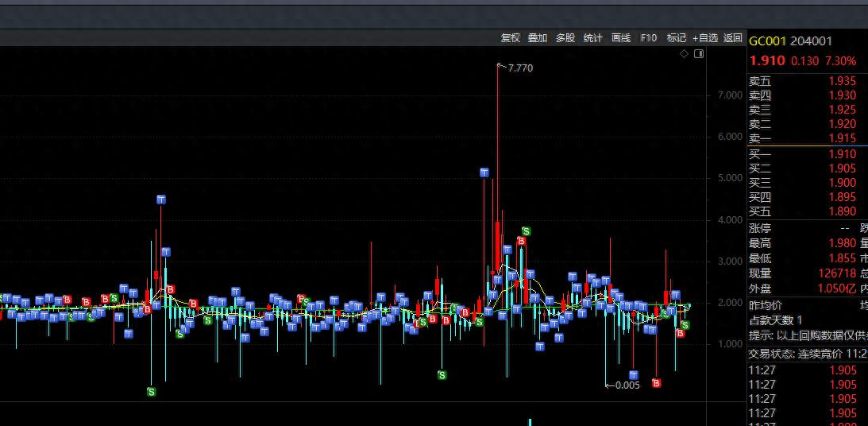The width and height of the screenshot is (868, 426).
Task: Add GC001 to watchlist via +自选
Action: point(704,37)
